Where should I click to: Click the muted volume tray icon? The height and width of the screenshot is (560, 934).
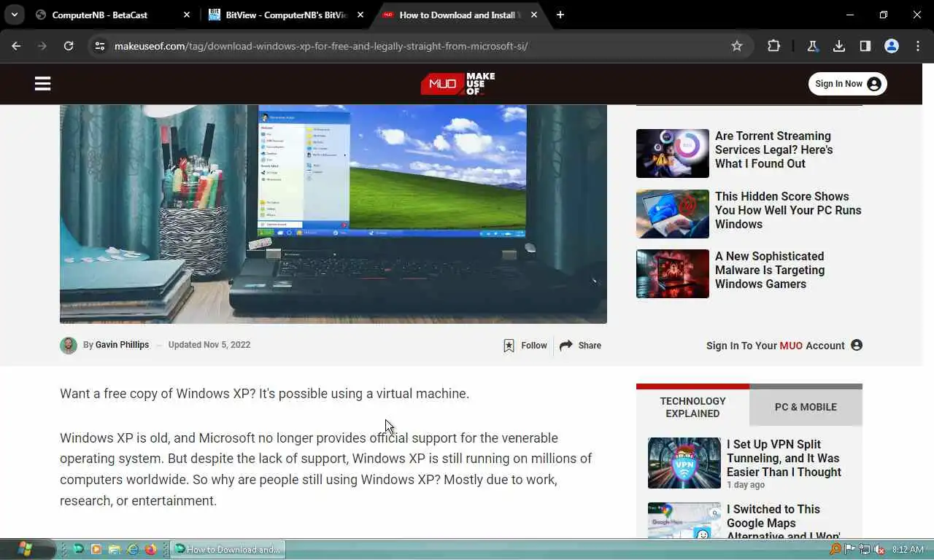pos(880,549)
